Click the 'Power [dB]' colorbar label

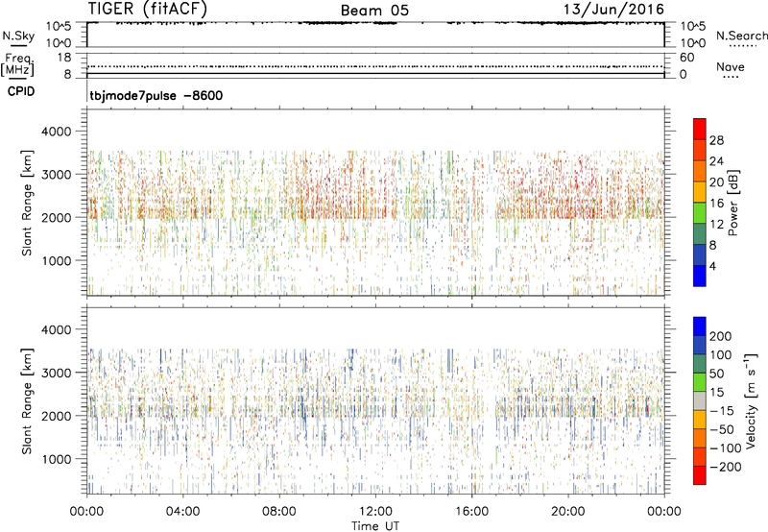coord(733,203)
